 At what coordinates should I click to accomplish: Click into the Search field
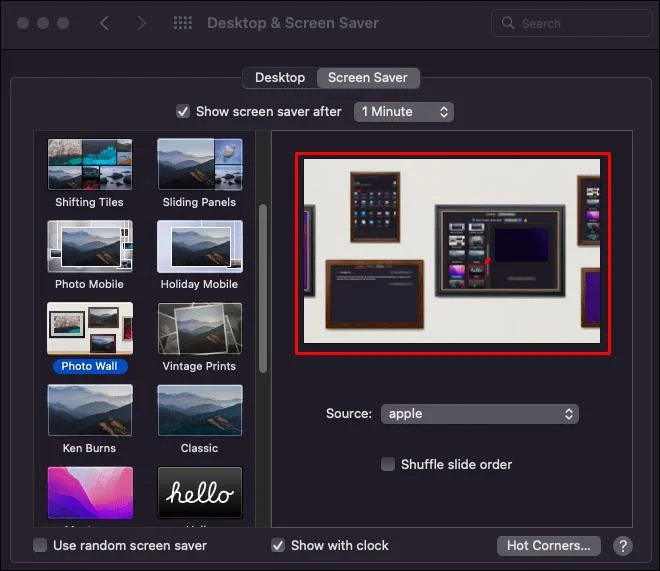[x=571, y=23]
